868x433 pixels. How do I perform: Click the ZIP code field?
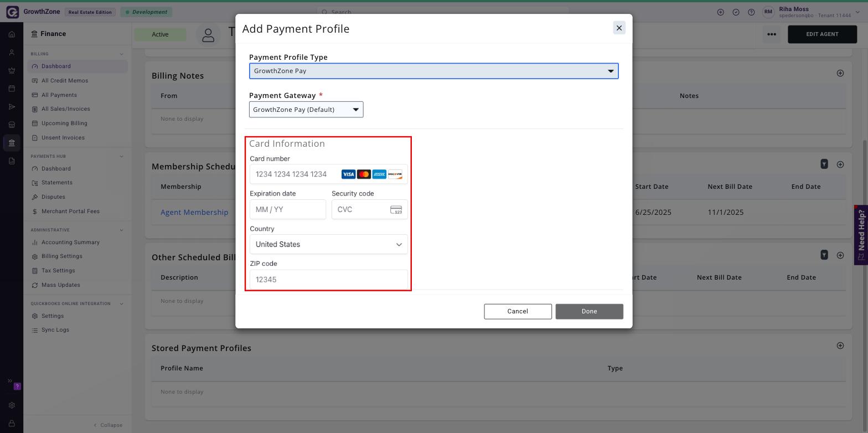pyautogui.click(x=329, y=280)
